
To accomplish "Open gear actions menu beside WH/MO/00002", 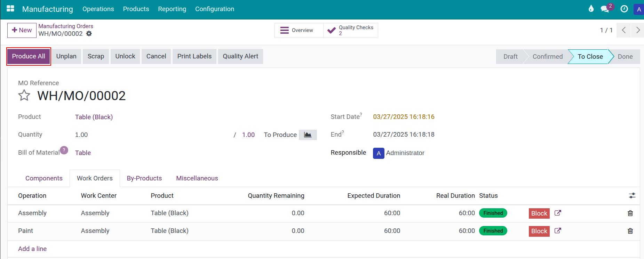I will point(89,34).
